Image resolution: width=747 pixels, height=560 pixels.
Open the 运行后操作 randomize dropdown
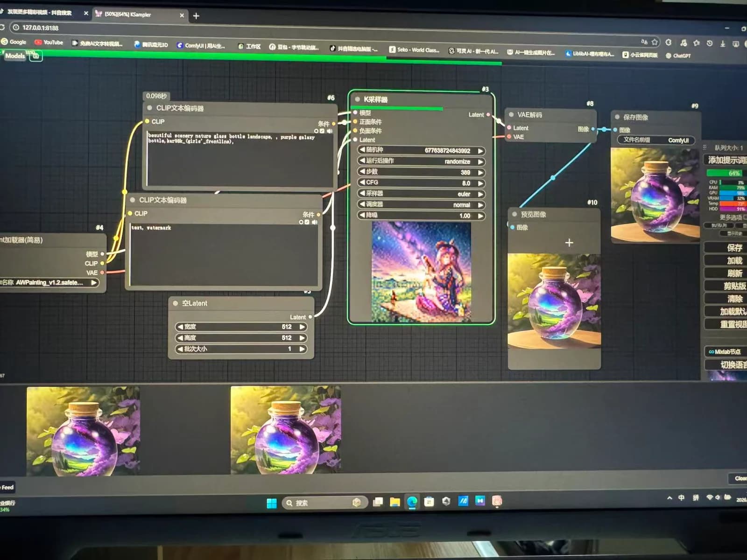[x=421, y=161]
